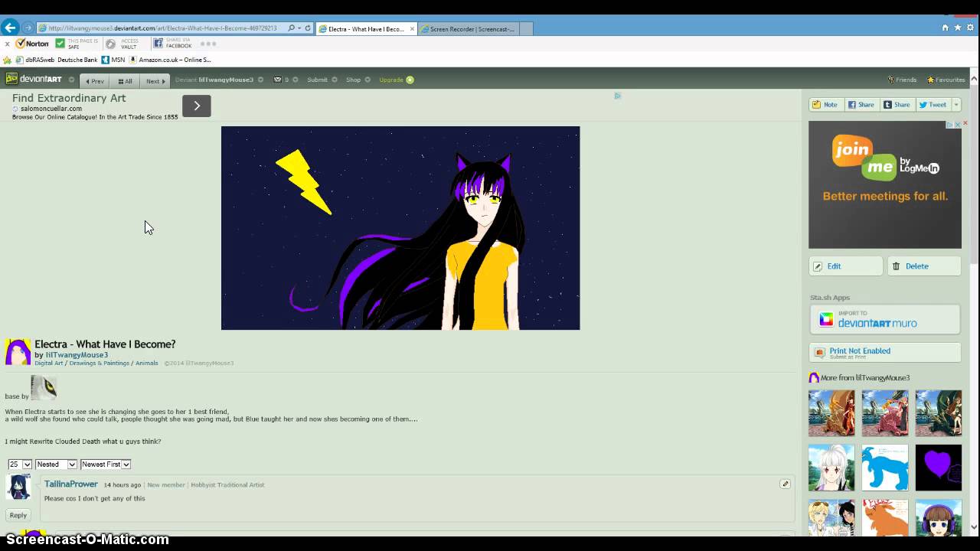Open the Friends menu
This screenshot has width=980, height=551.
click(x=902, y=80)
